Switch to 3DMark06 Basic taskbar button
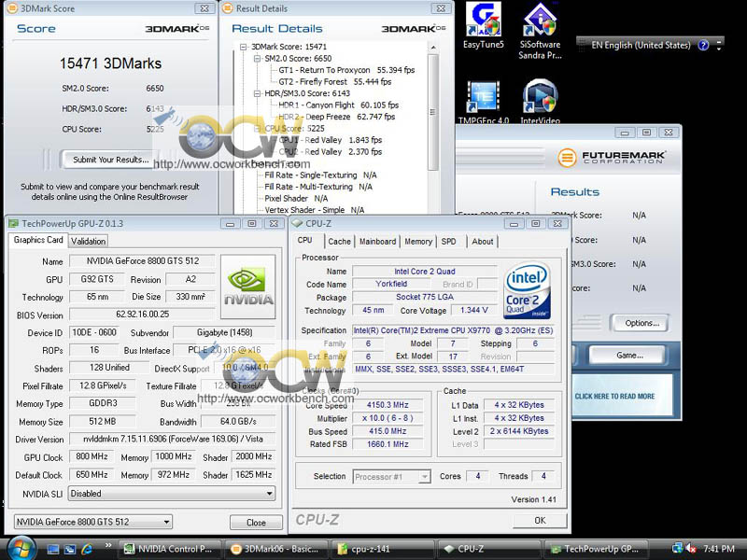 pyautogui.click(x=276, y=549)
